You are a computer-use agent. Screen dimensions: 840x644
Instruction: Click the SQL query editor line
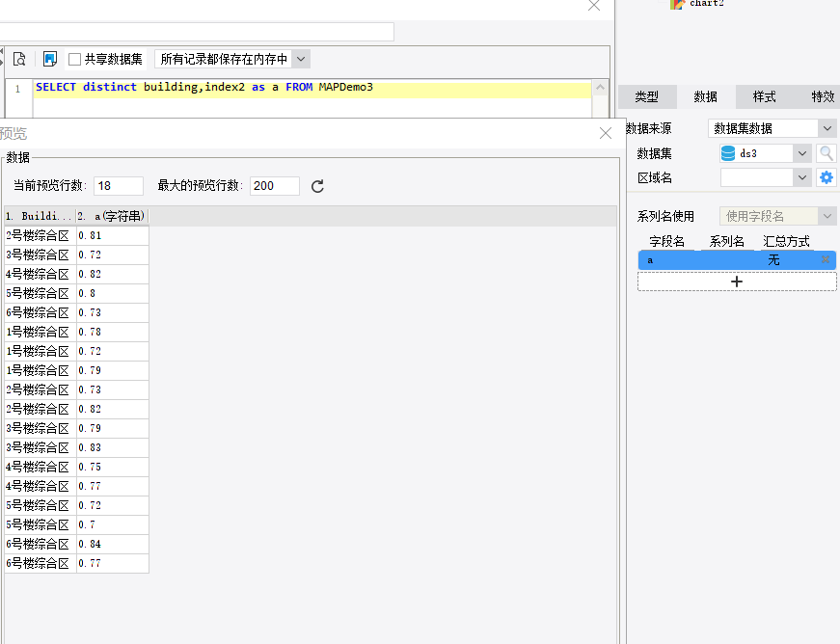[x=312, y=88]
